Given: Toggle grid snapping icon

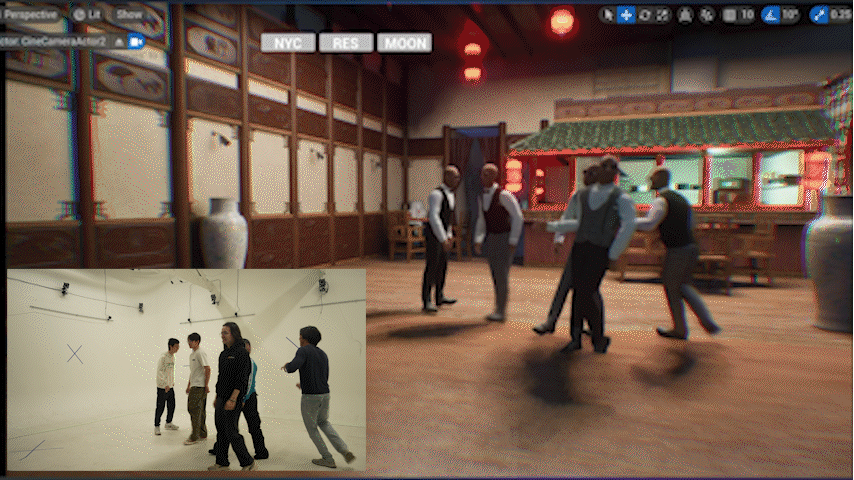Looking at the screenshot, I should tap(729, 15).
